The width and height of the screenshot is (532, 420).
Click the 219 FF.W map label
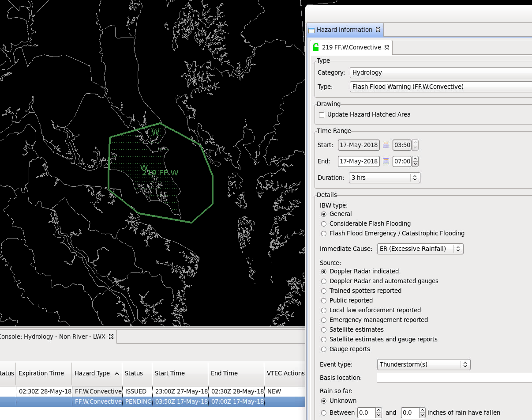(x=160, y=173)
